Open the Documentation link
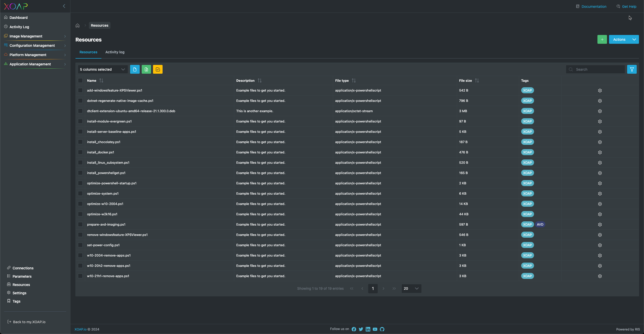This screenshot has width=644, height=334. pos(594,7)
